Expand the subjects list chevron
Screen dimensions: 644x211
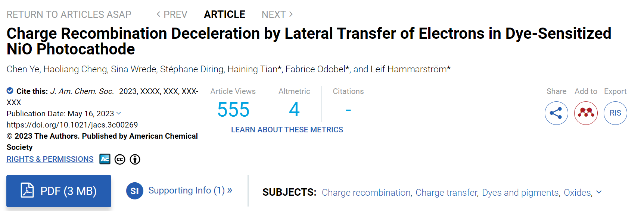click(x=599, y=192)
